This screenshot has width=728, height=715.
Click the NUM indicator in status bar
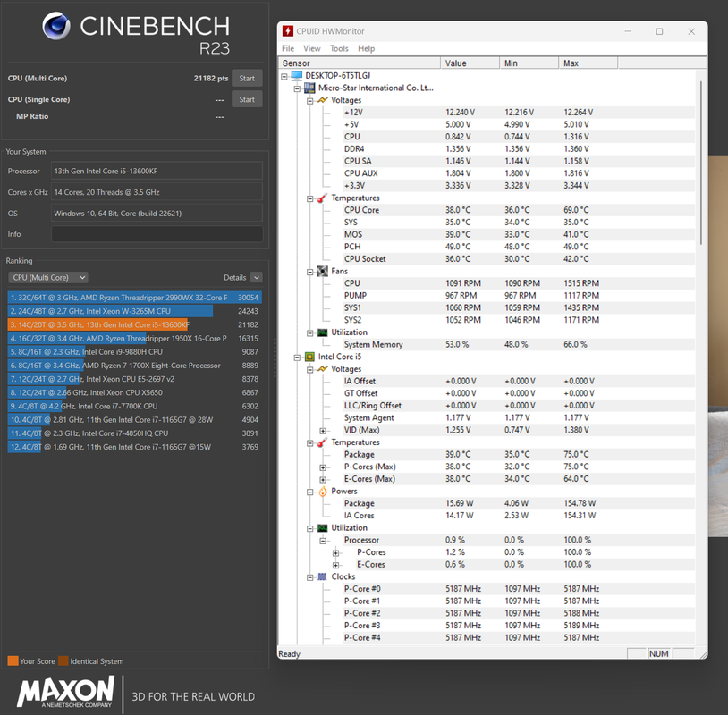point(659,653)
